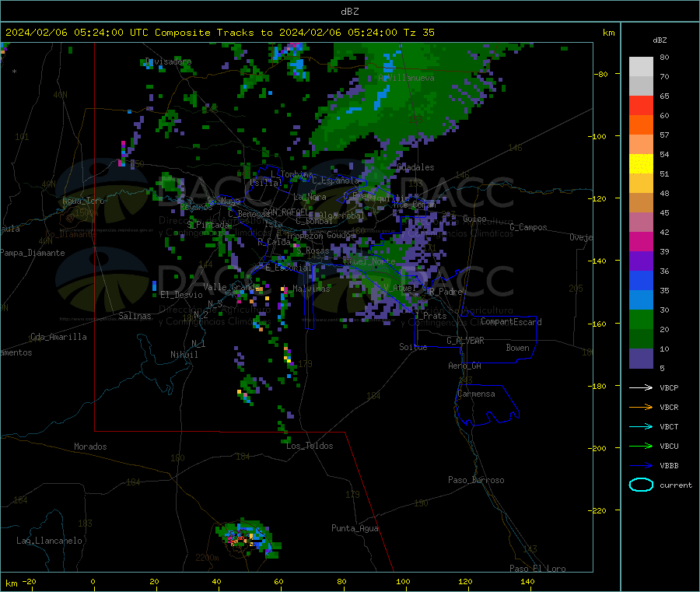700x592 pixels.
Task: Click the 'R_Padre' place label
Action: pyautogui.click(x=446, y=292)
